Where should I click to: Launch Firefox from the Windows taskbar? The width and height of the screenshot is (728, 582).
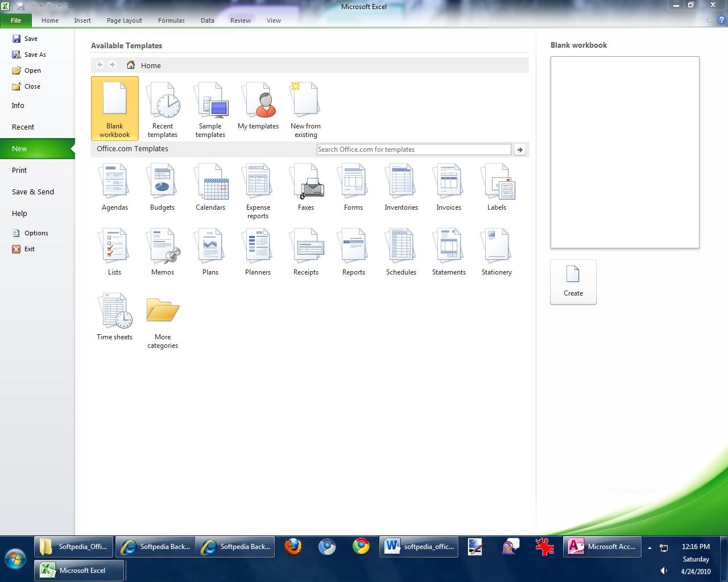coord(293,547)
